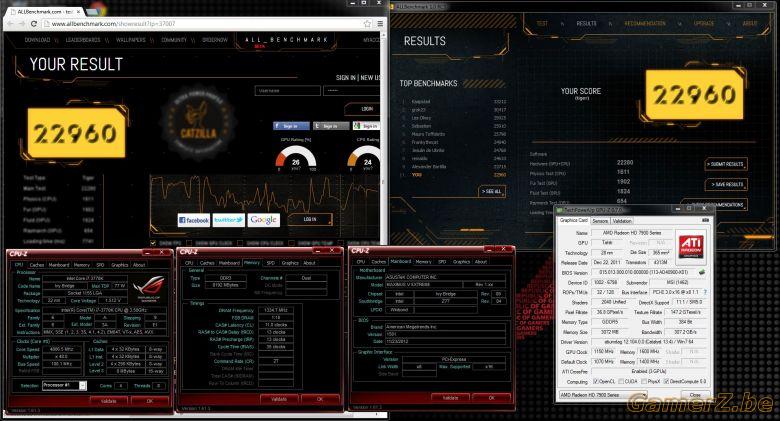Screen dimensions: 780x421
Task: Close the ALLBenchmark.com browser tab
Action: (79, 11)
